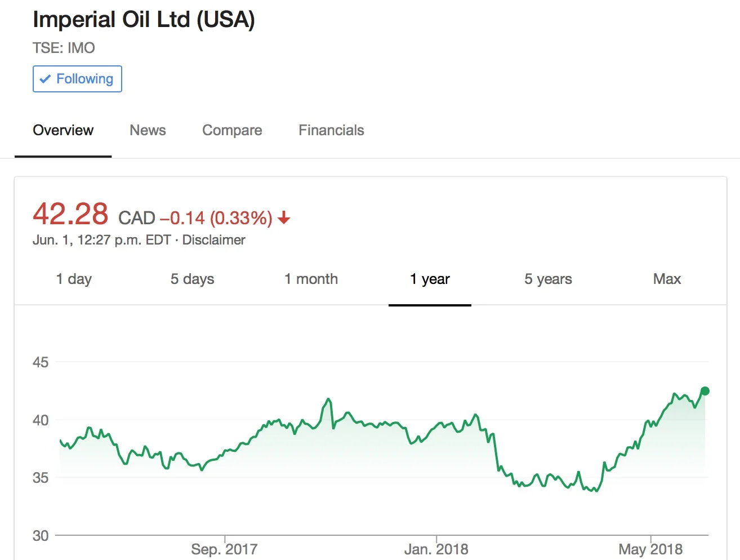Click the 30 y-axis label

(x=41, y=536)
